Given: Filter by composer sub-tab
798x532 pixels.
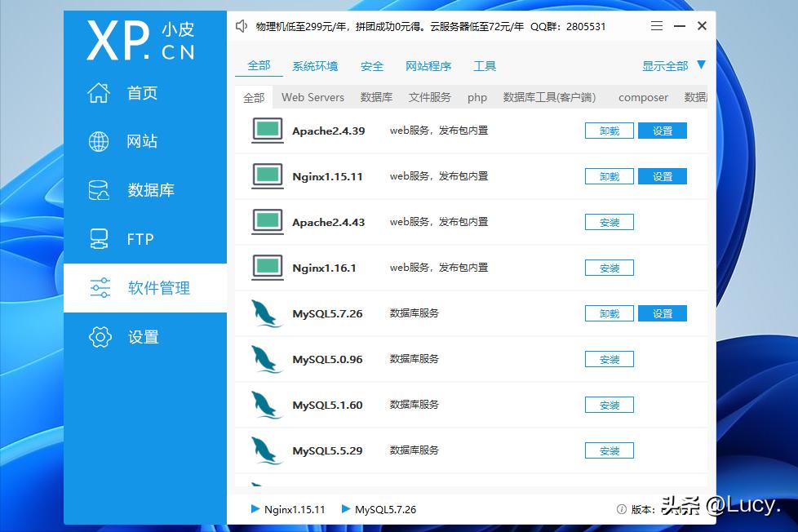Looking at the screenshot, I should (643, 98).
